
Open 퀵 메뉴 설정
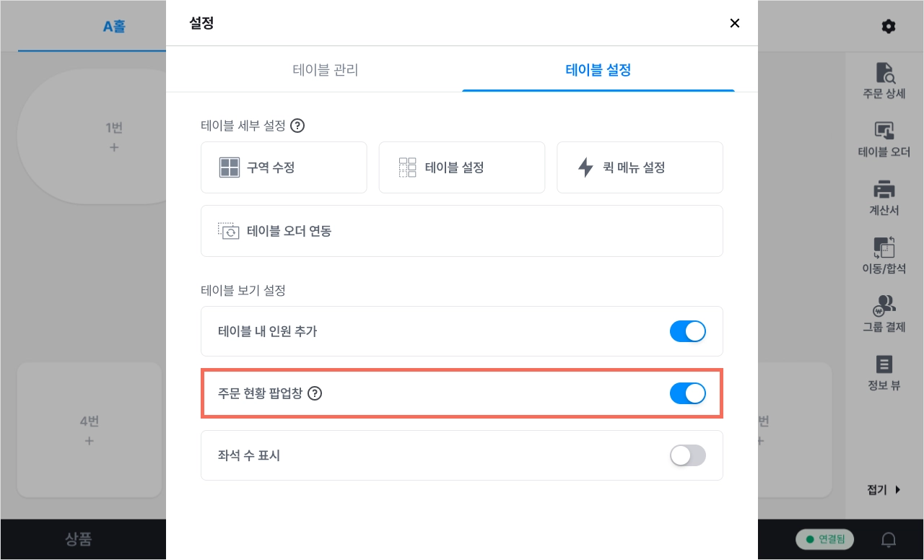pos(640,167)
